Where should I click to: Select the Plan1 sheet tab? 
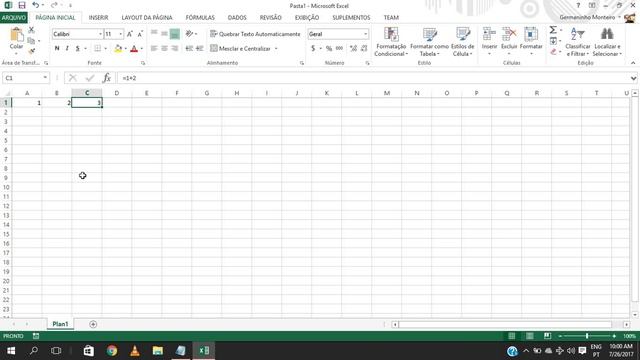click(60, 324)
